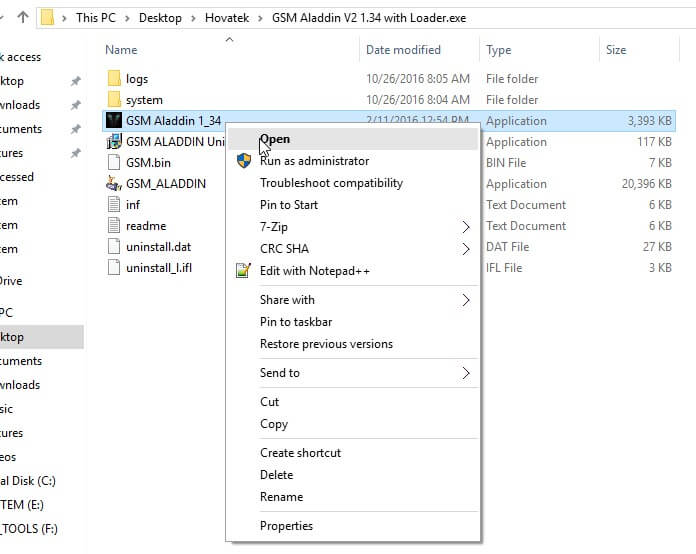Screen dimensions: 696x554
Task: Click the pin icon beside first Desktop shortcut
Action: [76, 81]
